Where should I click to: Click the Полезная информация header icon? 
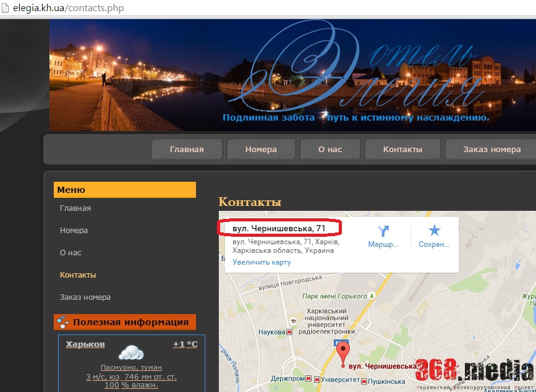click(62, 322)
